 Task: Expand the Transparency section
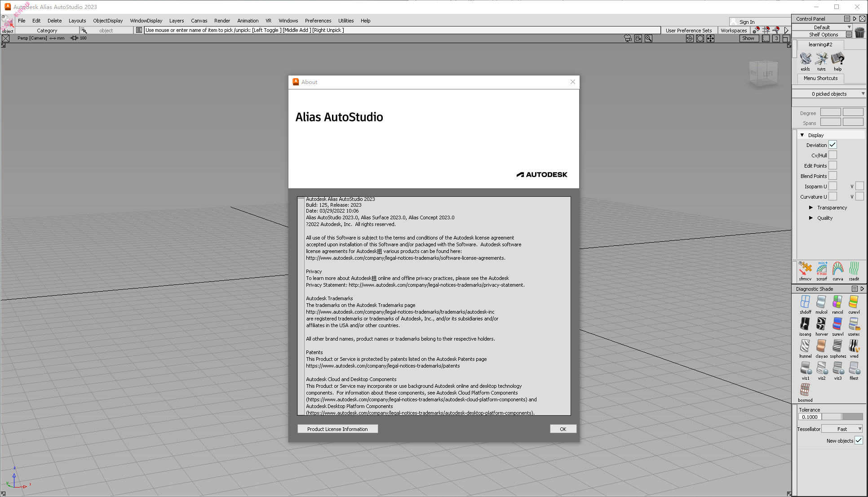coord(811,208)
